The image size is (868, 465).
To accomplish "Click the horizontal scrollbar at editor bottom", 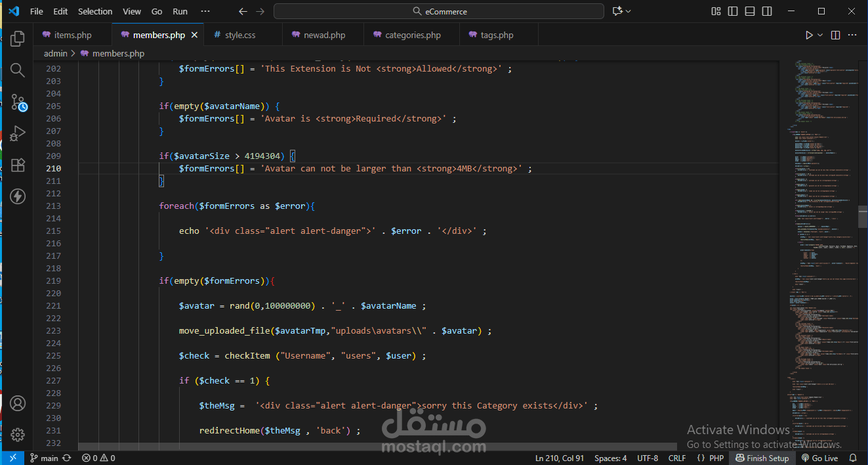I will (377, 447).
